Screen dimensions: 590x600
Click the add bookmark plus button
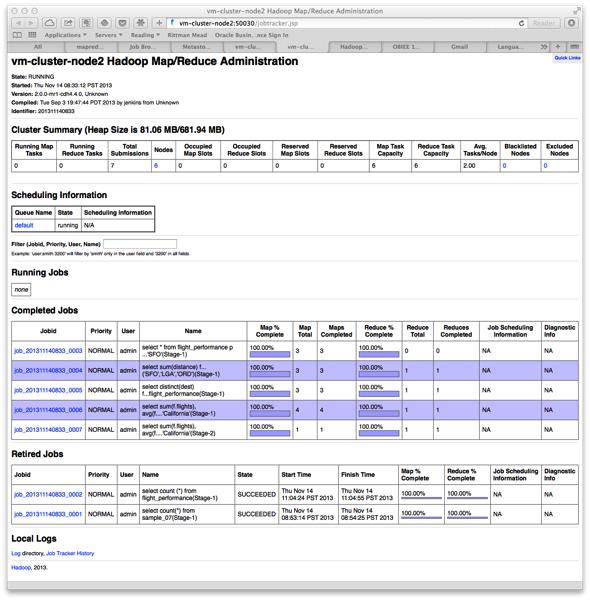(159, 23)
